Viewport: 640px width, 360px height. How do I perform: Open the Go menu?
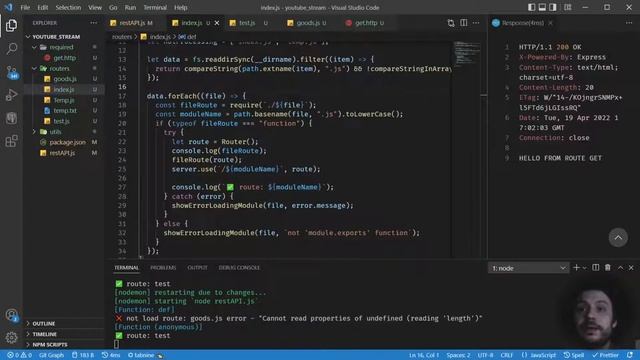tap(113, 7)
